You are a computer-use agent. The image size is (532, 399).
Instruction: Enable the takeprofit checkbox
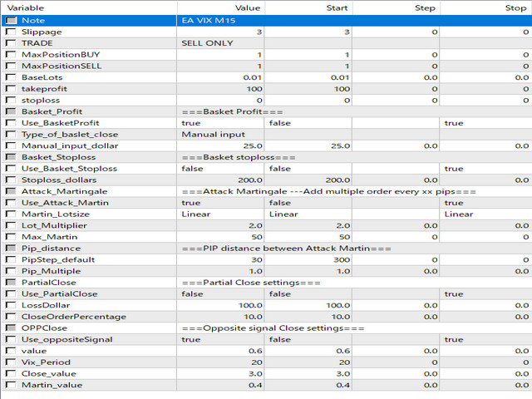[x=11, y=89]
